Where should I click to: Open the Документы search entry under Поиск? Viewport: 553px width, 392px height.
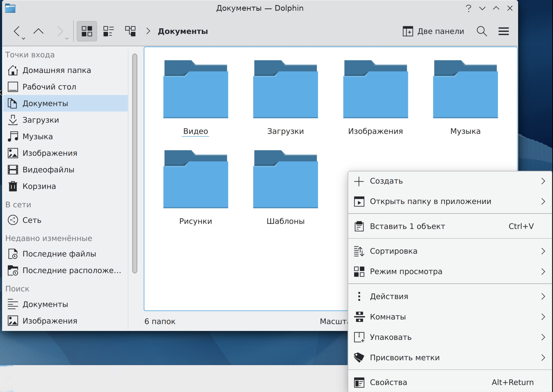tap(66, 304)
